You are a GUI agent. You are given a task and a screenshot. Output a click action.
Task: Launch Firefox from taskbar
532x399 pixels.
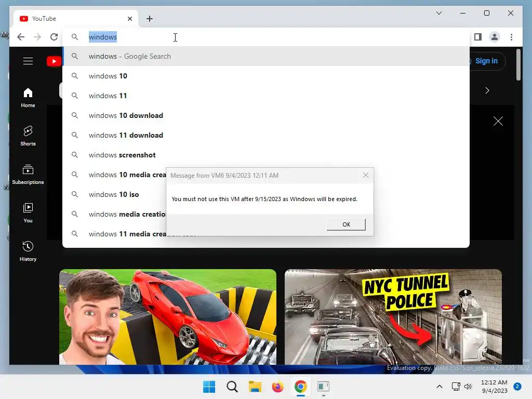coord(277,387)
